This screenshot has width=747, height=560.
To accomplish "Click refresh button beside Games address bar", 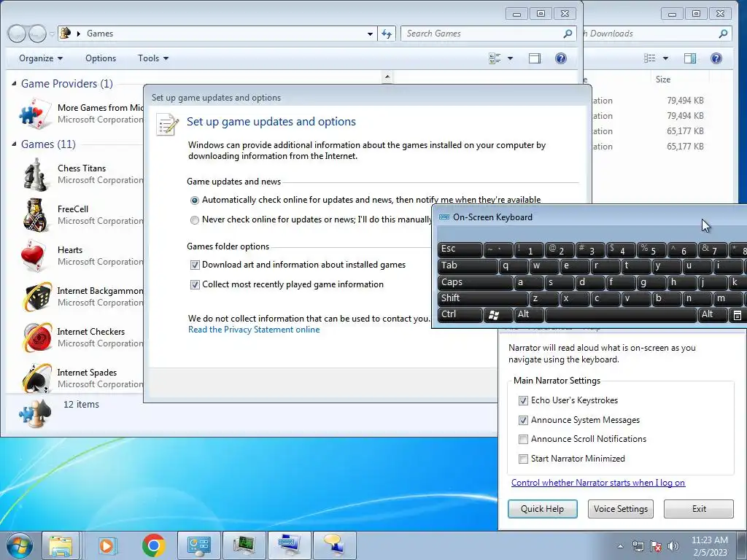I will pyautogui.click(x=387, y=34).
